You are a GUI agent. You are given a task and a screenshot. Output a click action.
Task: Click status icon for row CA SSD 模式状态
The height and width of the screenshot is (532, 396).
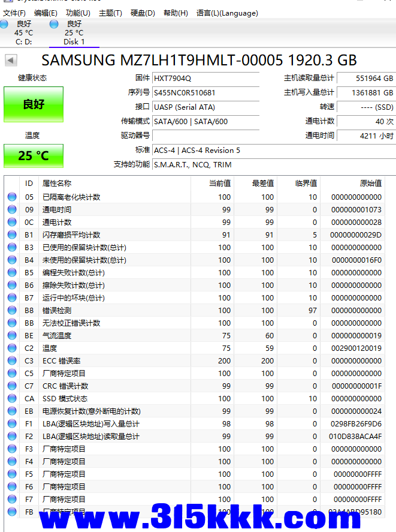[x=12, y=398]
